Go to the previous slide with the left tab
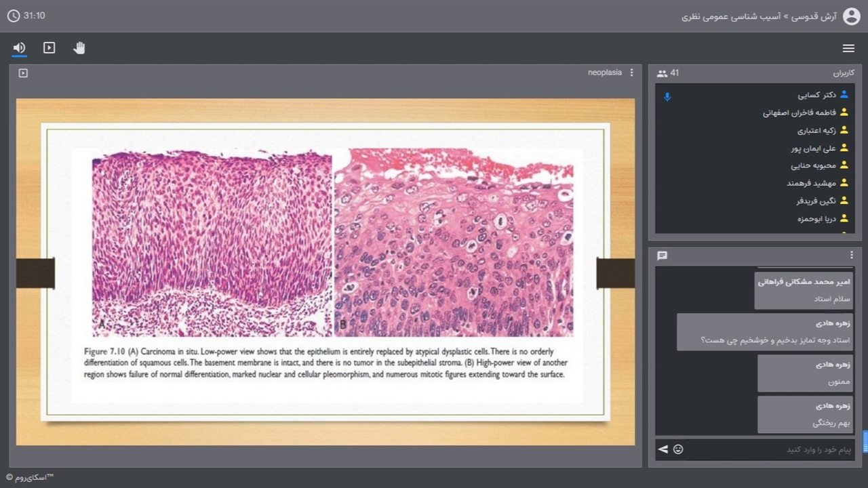This screenshot has width=868, height=488. pos(35,273)
